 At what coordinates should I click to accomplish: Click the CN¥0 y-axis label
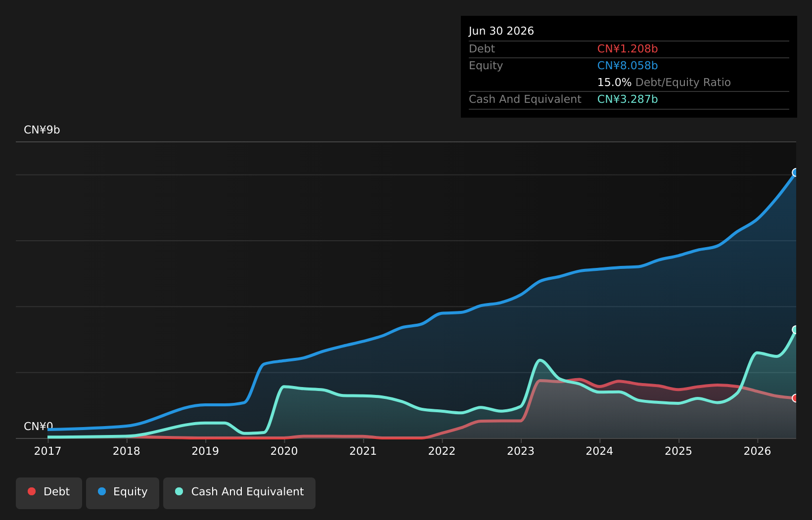click(x=39, y=427)
